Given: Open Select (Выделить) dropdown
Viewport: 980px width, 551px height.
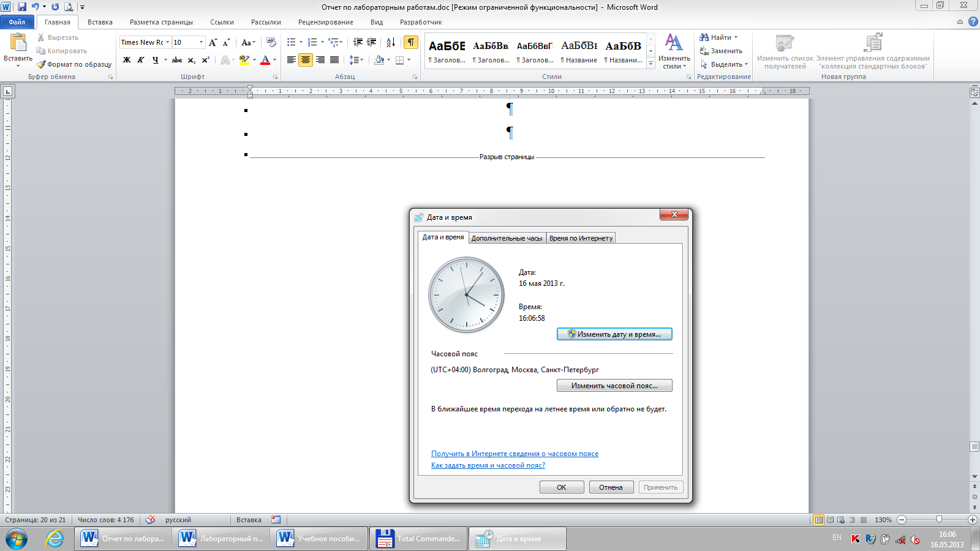Looking at the screenshot, I should coord(723,64).
